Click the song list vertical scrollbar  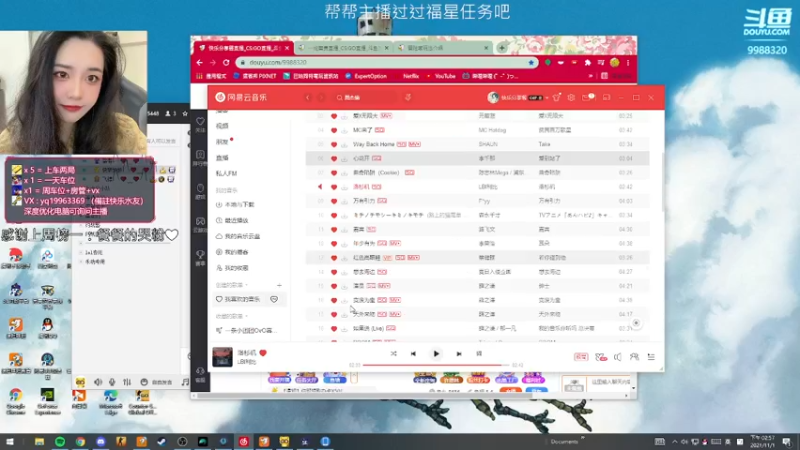pos(662,181)
